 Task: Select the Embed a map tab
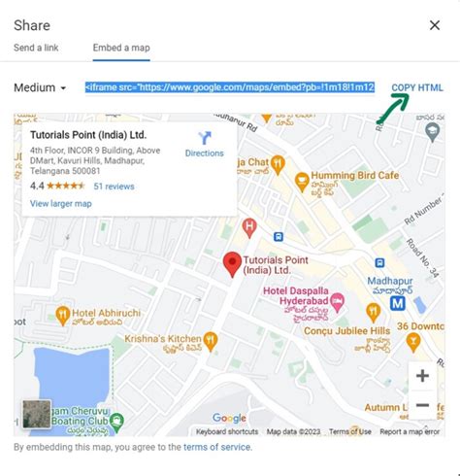tap(121, 48)
